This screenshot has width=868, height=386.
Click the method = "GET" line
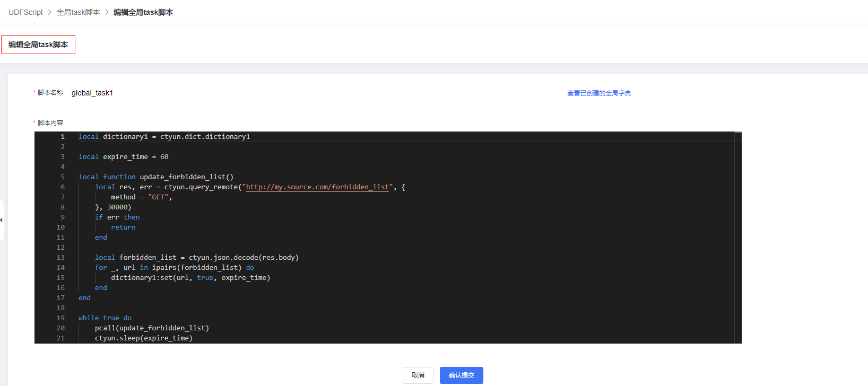(141, 197)
